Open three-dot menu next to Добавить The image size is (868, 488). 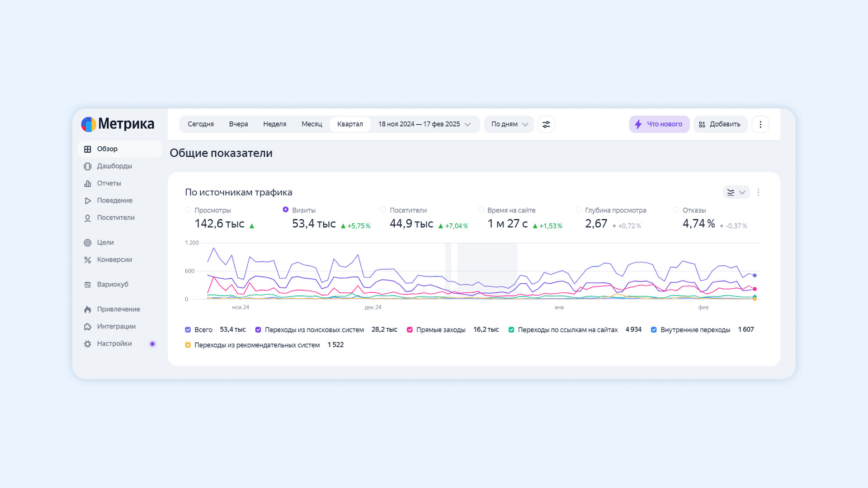[x=760, y=124]
